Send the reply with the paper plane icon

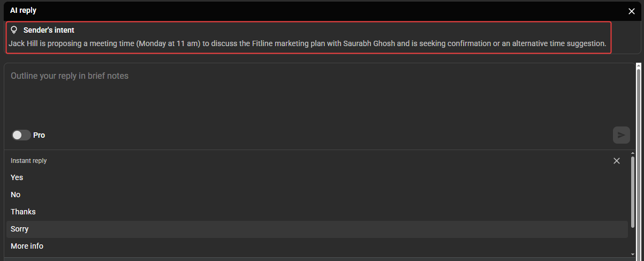(x=621, y=135)
